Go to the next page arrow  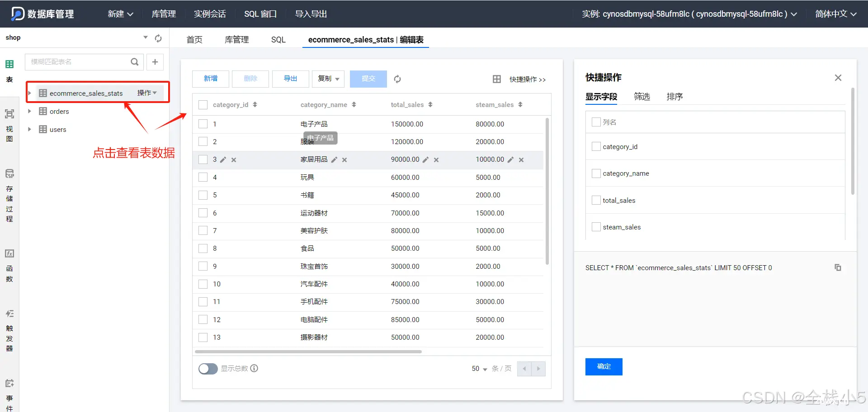538,369
